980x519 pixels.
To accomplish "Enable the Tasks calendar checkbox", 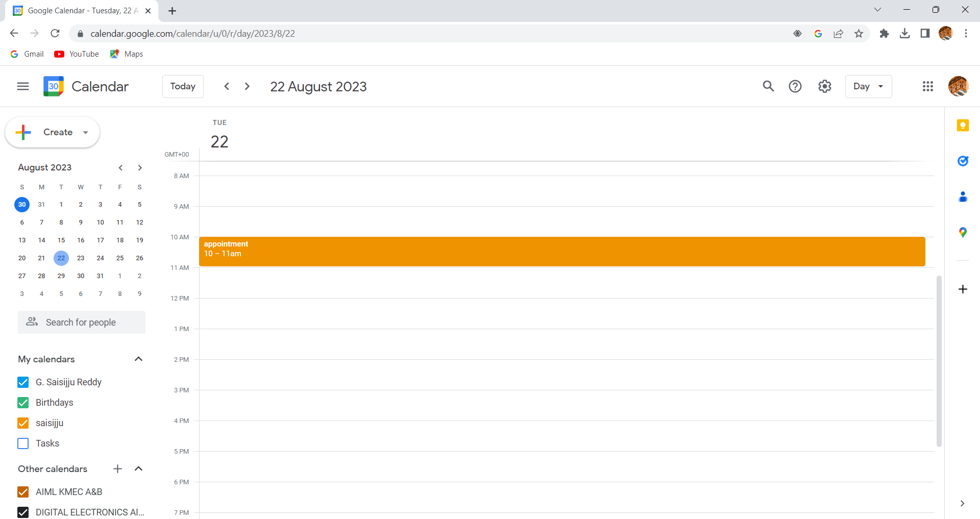I will click(x=22, y=443).
